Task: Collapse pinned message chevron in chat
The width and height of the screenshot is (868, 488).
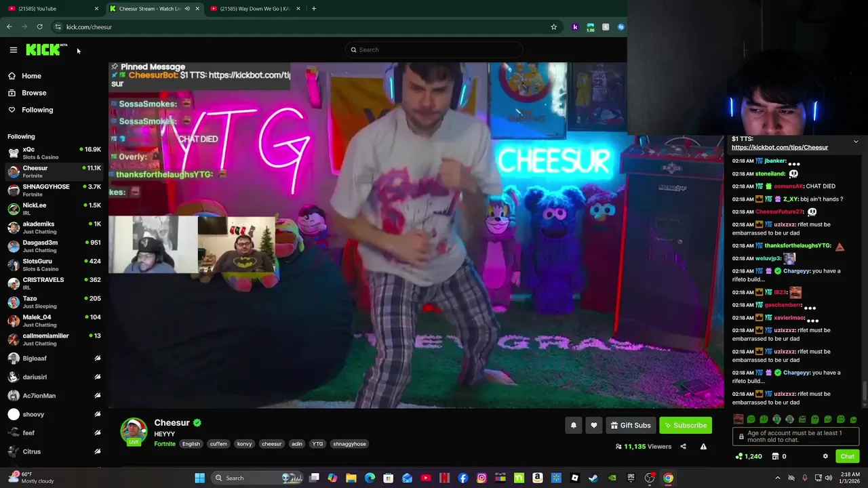Action: 856,142
